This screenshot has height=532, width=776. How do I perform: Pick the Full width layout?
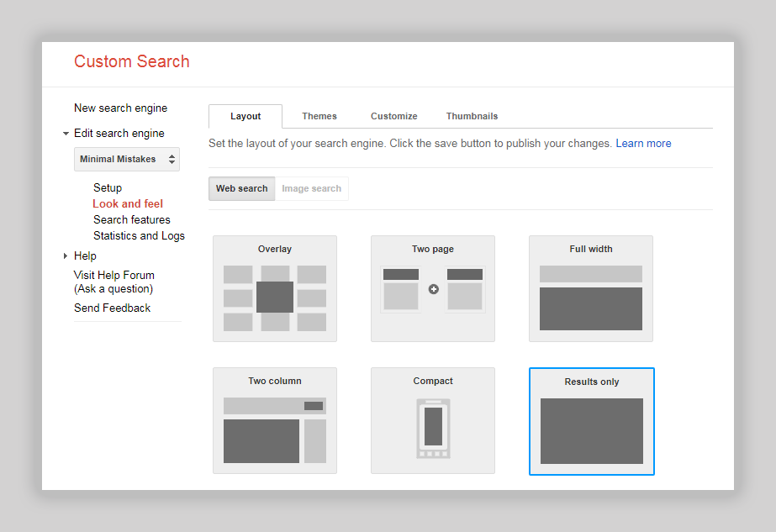point(590,288)
